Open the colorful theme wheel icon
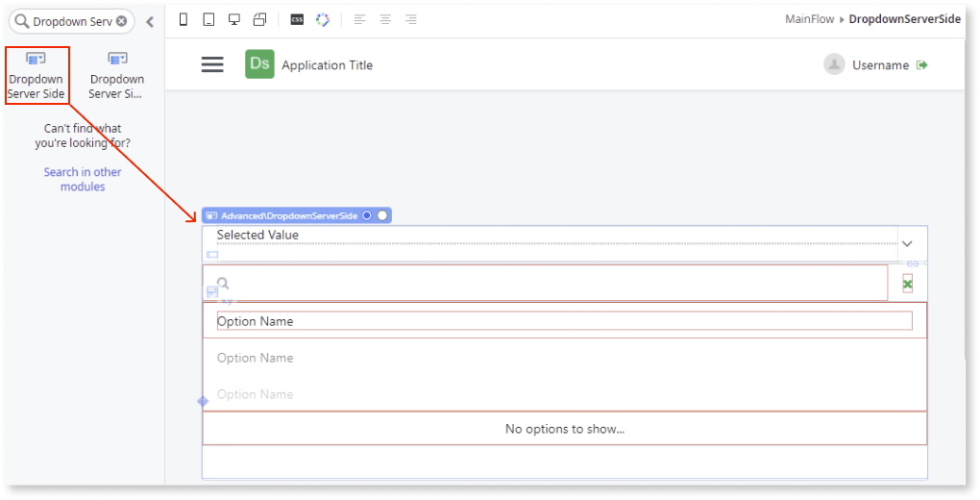 323,19
